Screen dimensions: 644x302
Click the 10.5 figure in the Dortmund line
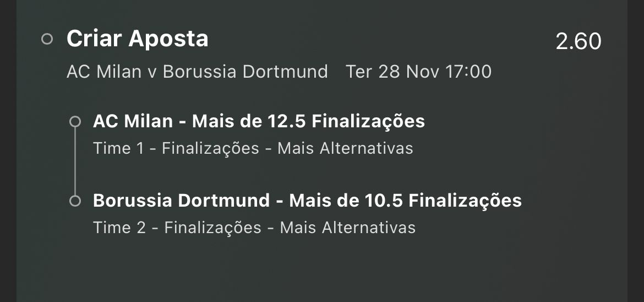click(384, 201)
